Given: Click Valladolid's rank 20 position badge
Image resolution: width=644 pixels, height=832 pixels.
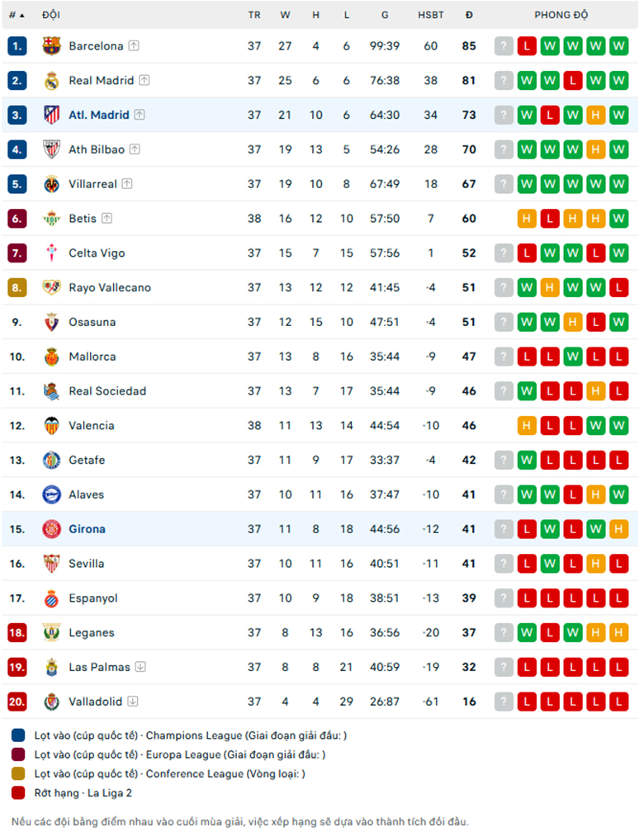Looking at the screenshot, I should pos(17,702).
